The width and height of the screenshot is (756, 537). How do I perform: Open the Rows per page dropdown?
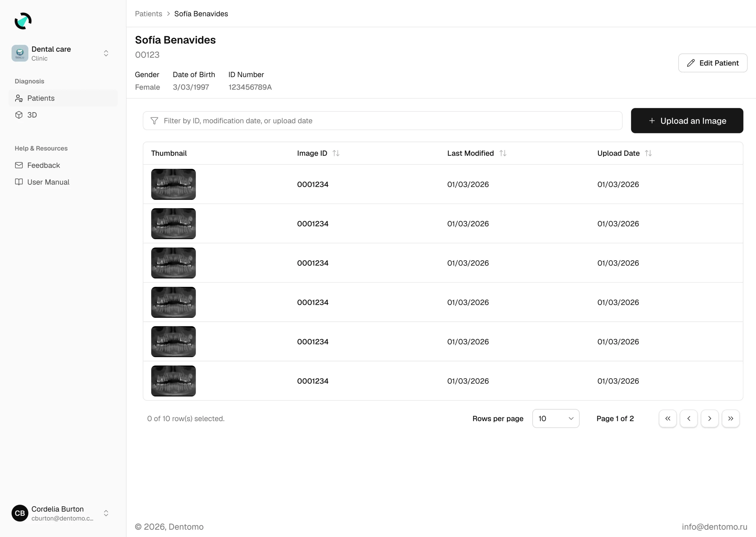pos(555,419)
